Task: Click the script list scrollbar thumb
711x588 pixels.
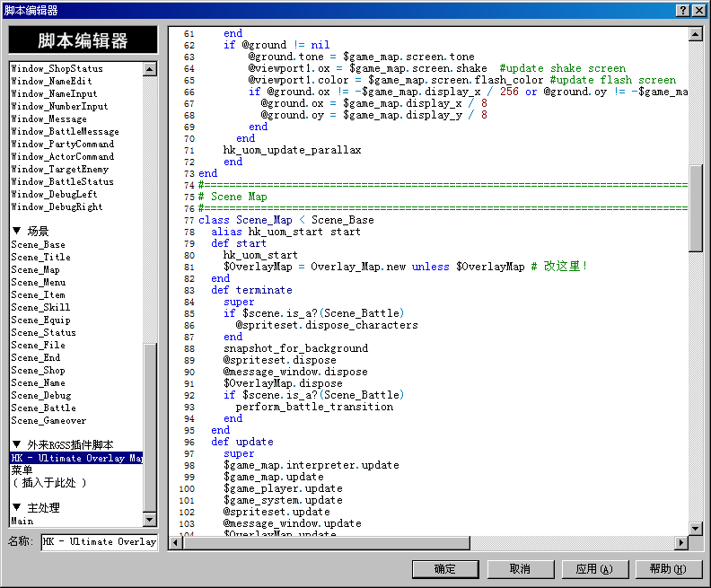Action: 150,427
